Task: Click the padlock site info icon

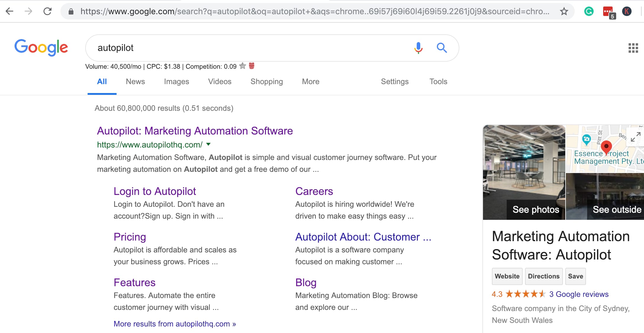Action: [x=71, y=12]
